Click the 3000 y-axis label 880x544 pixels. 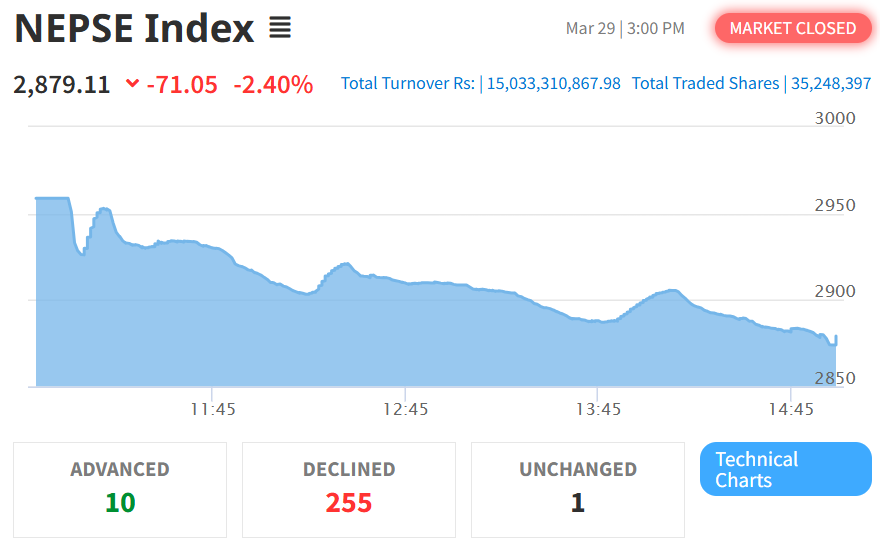[835, 118]
